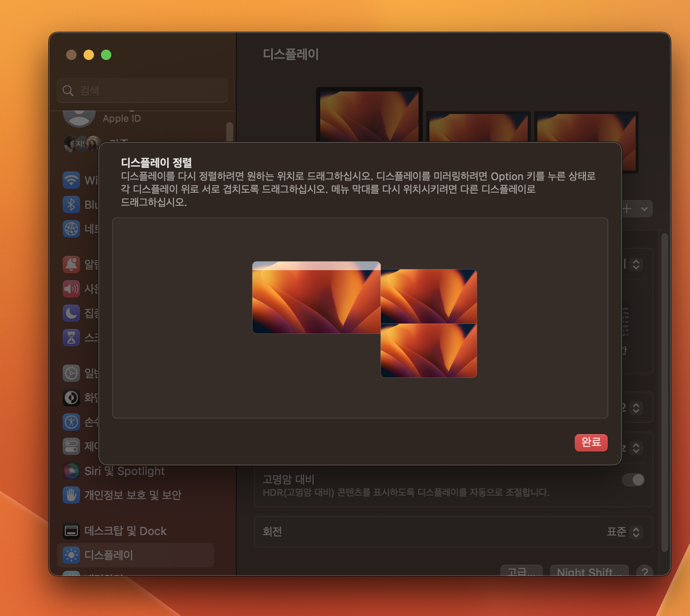This screenshot has height=616, width=690.
Task: Open the General gear sidebar icon
Action: (71, 373)
